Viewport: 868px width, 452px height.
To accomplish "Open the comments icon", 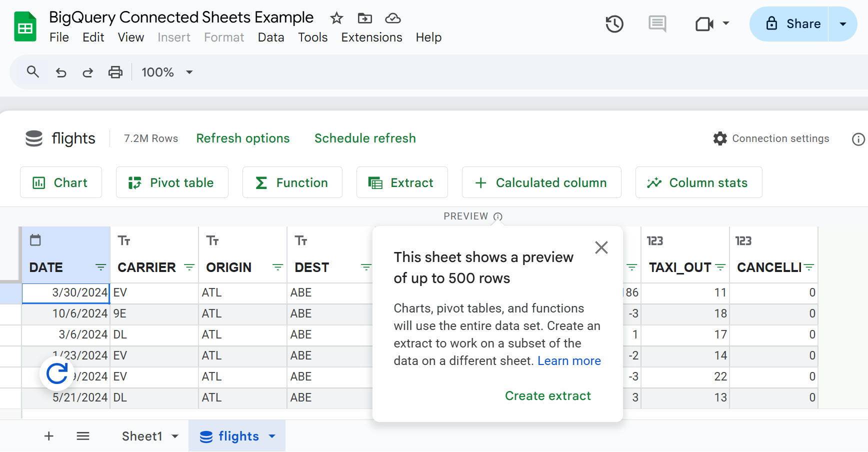I will (657, 24).
